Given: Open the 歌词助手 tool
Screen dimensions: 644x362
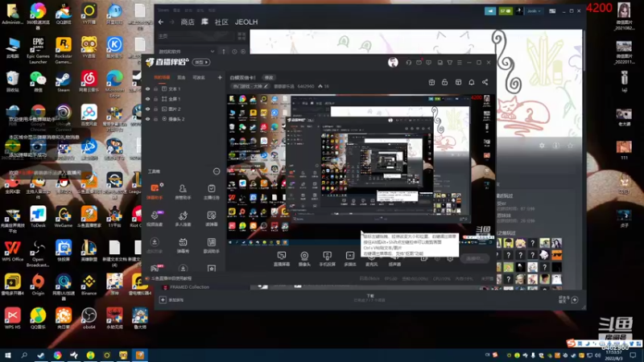Looking at the screenshot, I should (x=212, y=245).
